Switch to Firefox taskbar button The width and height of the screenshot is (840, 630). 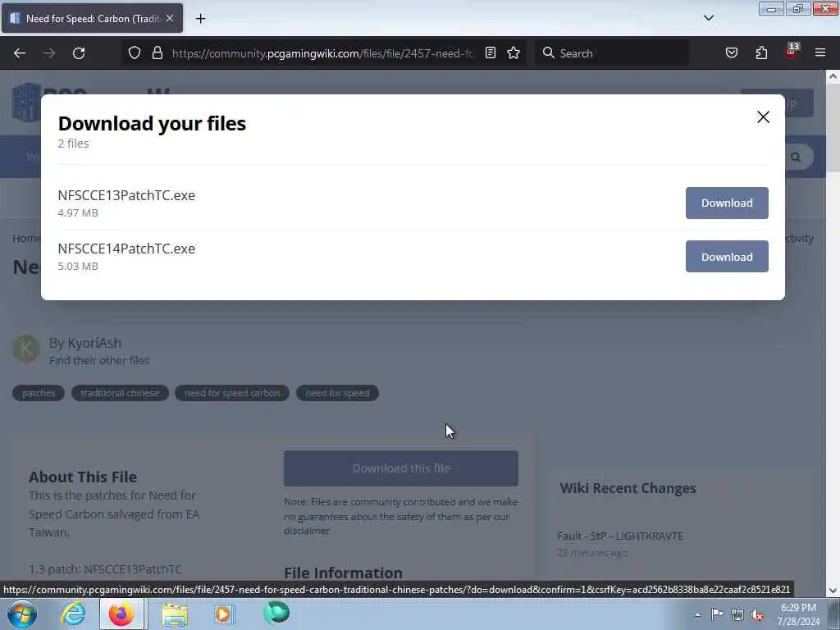(121, 614)
